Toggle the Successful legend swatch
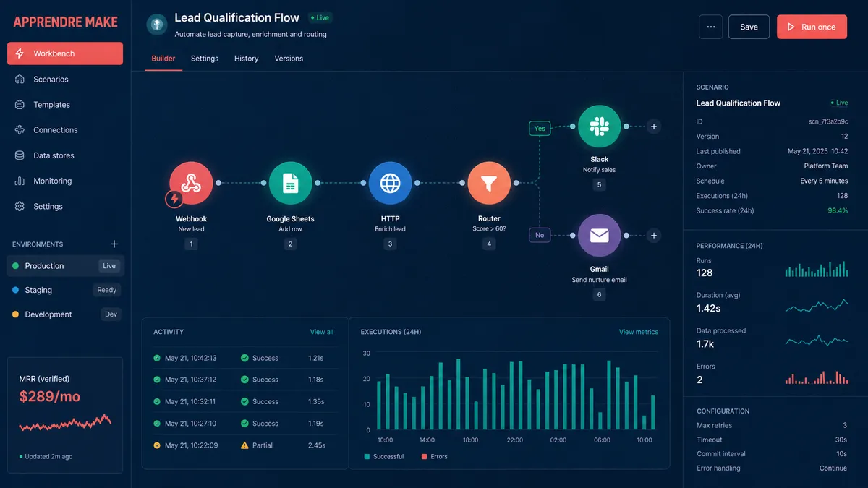 point(367,457)
